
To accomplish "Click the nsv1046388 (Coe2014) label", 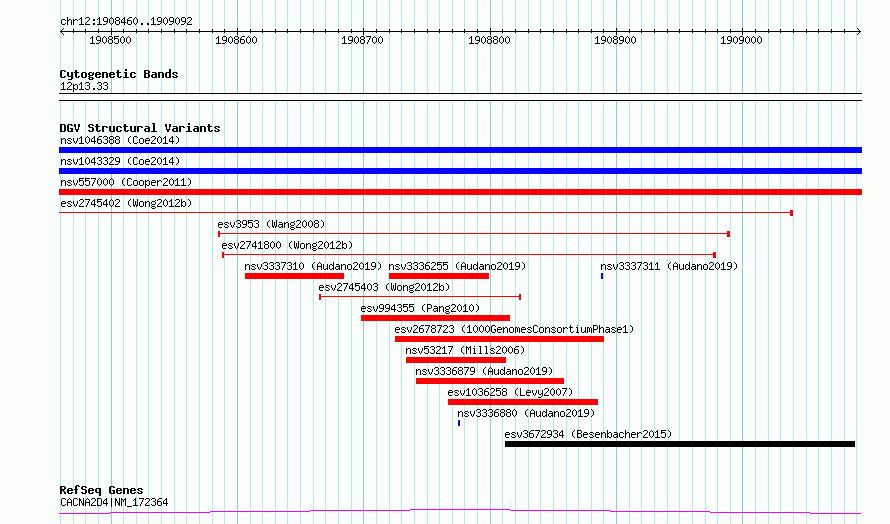I will tap(120, 140).
